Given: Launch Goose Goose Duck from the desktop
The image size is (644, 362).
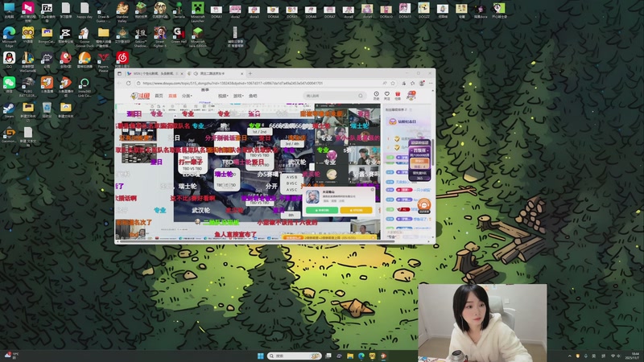Looking at the screenshot, I should pos(85,37).
